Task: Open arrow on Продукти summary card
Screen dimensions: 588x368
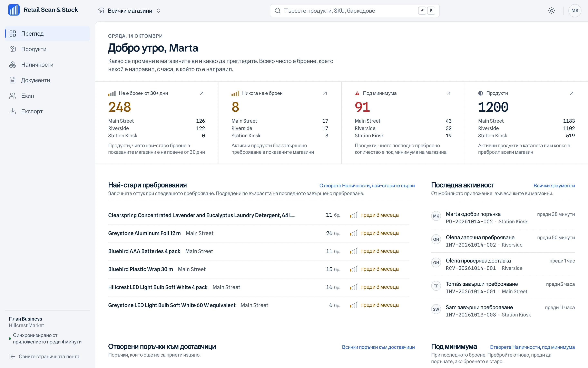Action: coord(571,93)
